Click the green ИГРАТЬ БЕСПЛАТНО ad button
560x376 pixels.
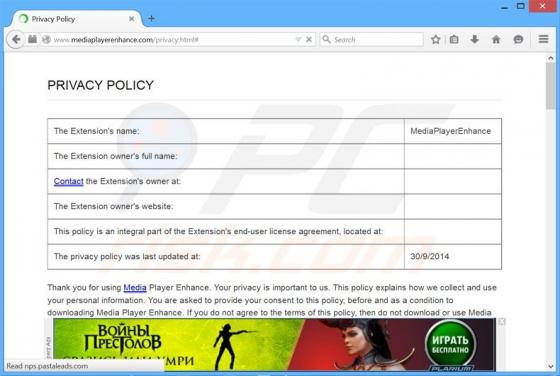[x=450, y=343]
